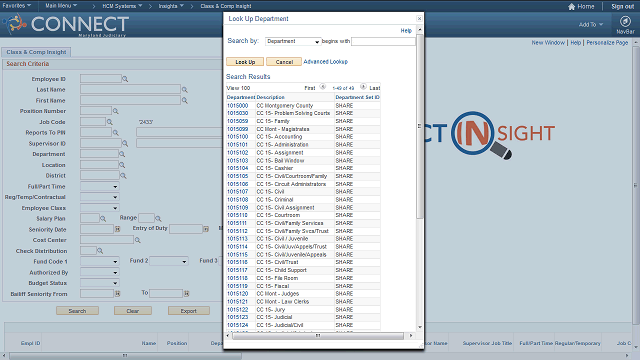Open lookup icon next to Check Distribution field
640x360 pixels.
100,251
